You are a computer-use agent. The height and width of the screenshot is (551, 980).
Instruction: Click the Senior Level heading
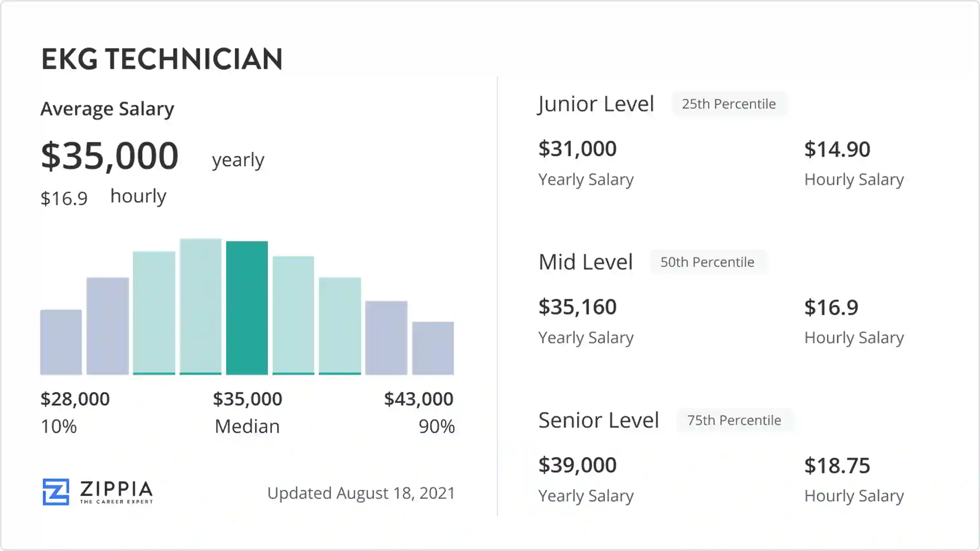(599, 420)
